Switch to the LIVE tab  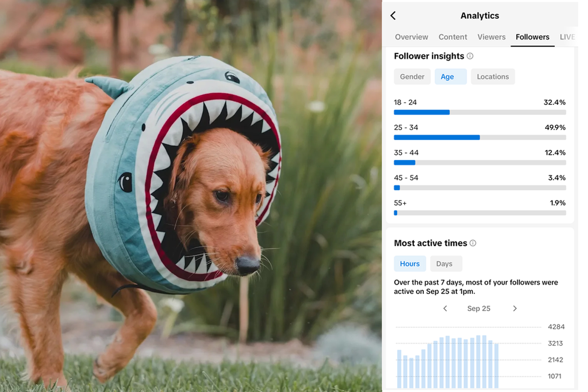[x=567, y=37]
